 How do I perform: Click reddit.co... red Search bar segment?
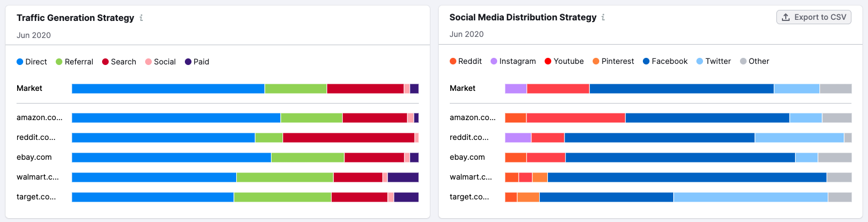pos(348,138)
